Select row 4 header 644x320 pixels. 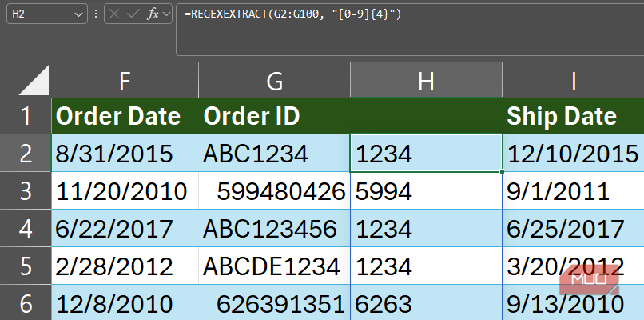tap(26, 228)
